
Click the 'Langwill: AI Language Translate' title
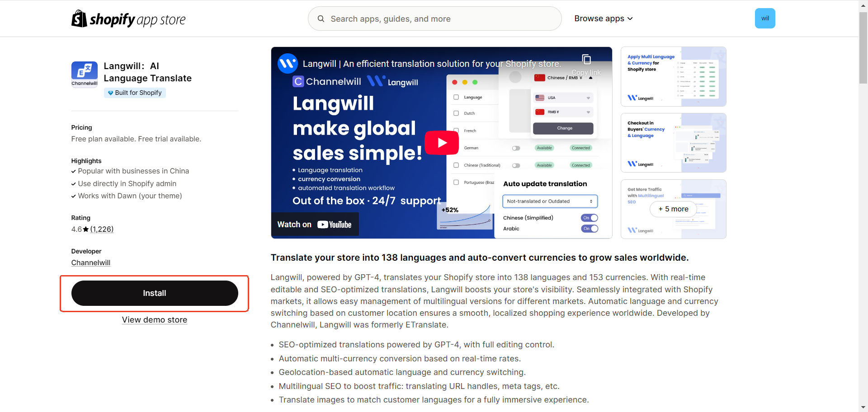[148, 72]
